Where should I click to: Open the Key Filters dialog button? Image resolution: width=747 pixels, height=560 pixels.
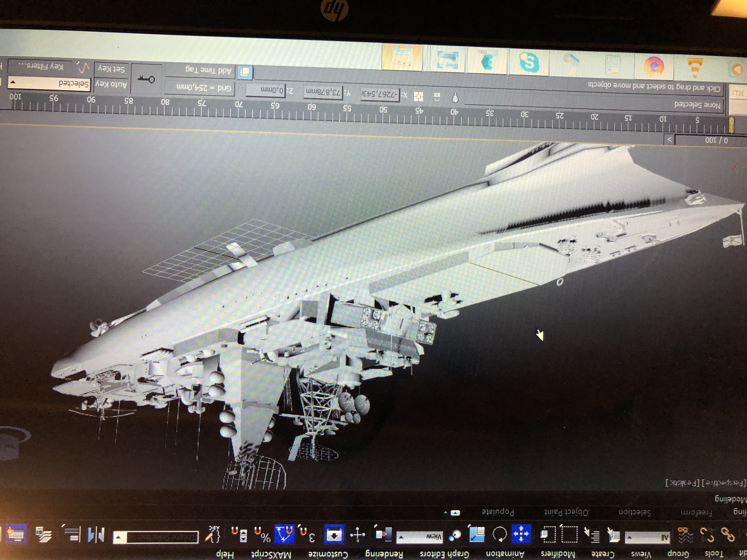point(40,67)
